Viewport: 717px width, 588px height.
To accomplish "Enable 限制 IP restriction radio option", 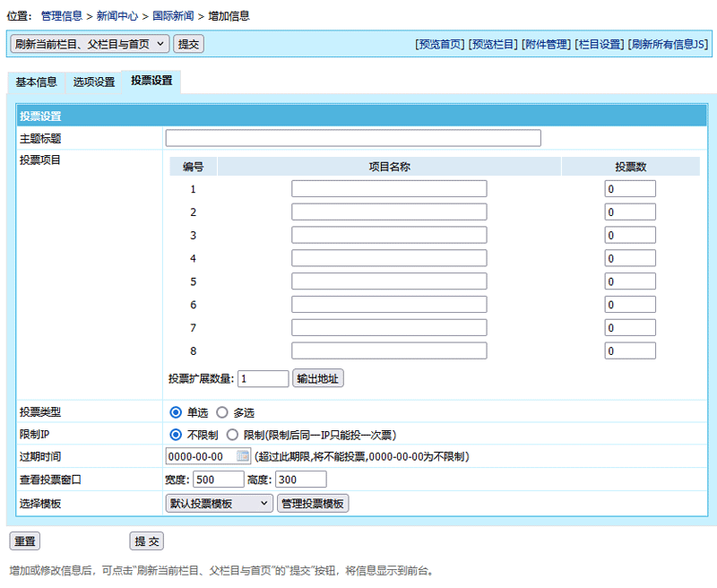I will click(x=232, y=435).
